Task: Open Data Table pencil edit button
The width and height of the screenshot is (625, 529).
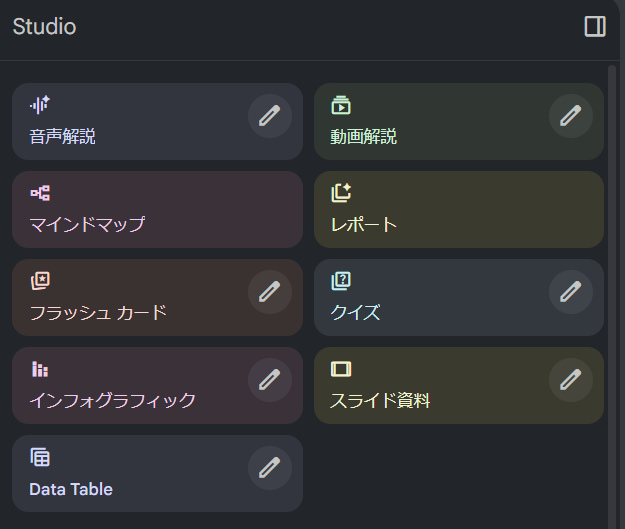Action: coord(270,468)
